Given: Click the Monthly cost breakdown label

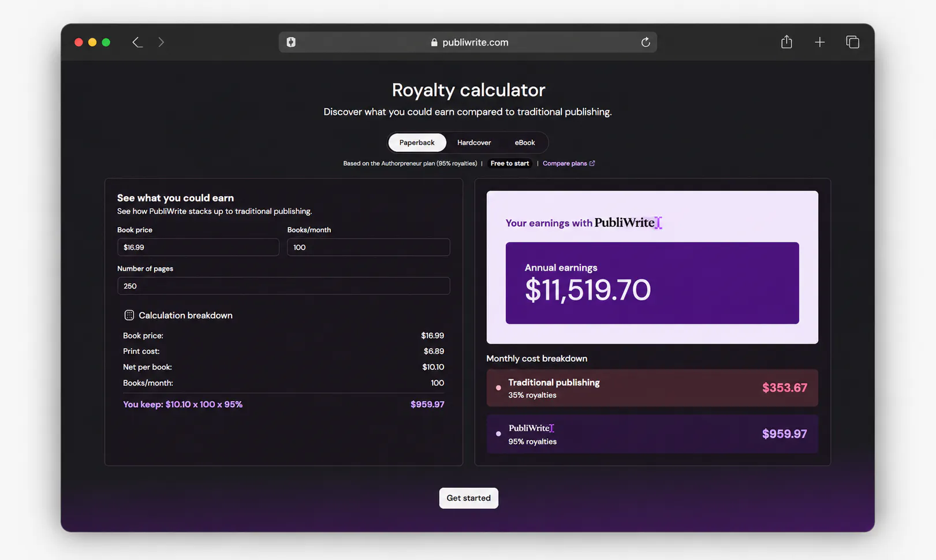Looking at the screenshot, I should point(536,359).
